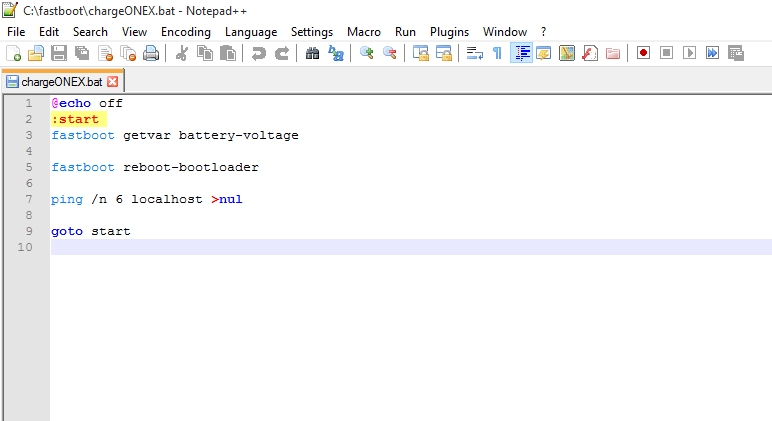Open the Search menu
The image size is (772, 421).
click(x=90, y=32)
